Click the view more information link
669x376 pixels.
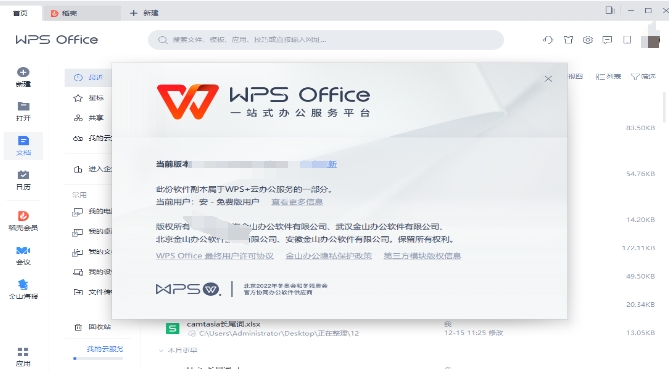tap(297, 202)
